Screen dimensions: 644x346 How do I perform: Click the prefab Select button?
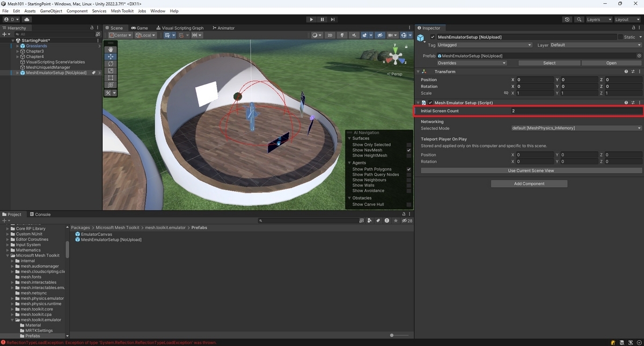pyautogui.click(x=549, y=63)
